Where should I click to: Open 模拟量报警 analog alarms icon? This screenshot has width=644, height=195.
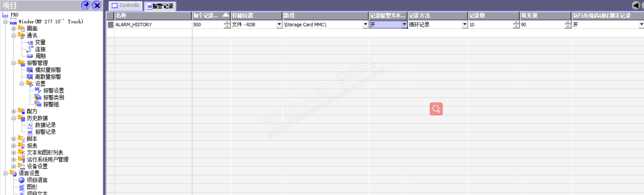coord(30,70)
